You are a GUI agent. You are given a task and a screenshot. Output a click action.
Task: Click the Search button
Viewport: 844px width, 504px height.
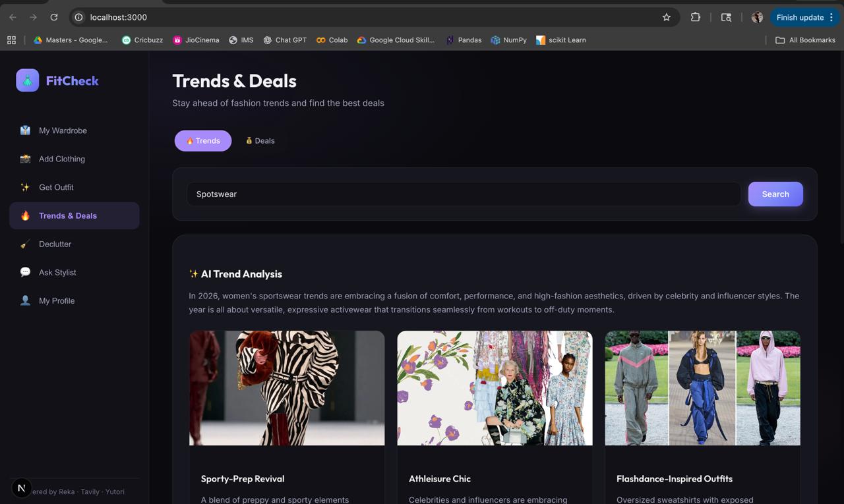[x=775, y=194]
